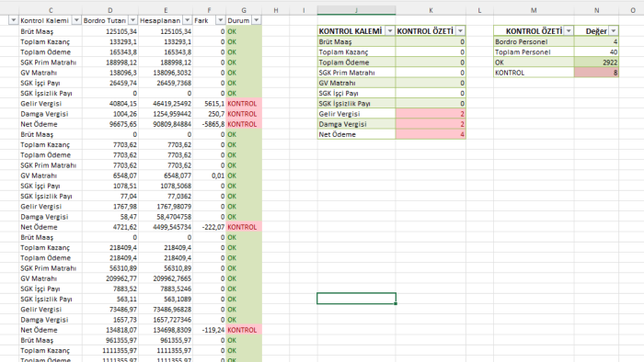Click the KONTROL label in the right summary table

click(534, 73)
